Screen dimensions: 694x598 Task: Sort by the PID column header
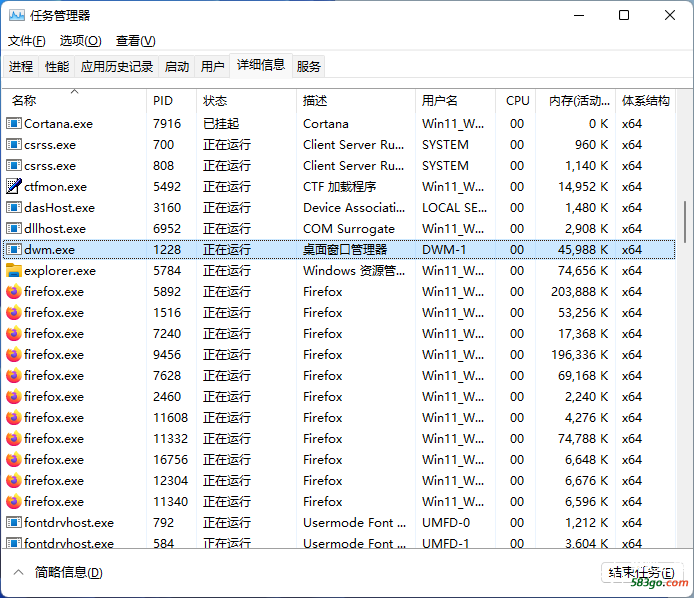point(171,100)
